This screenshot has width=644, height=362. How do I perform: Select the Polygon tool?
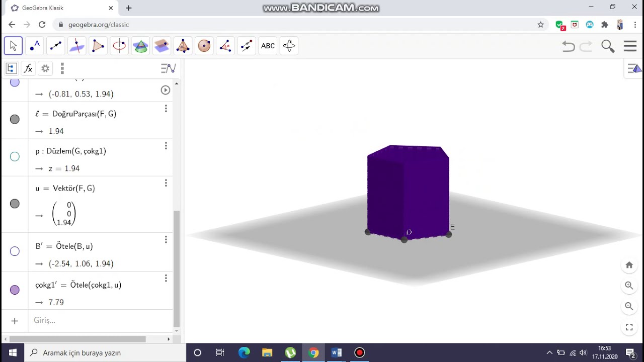pyautogui.click(x=98, y=46)
